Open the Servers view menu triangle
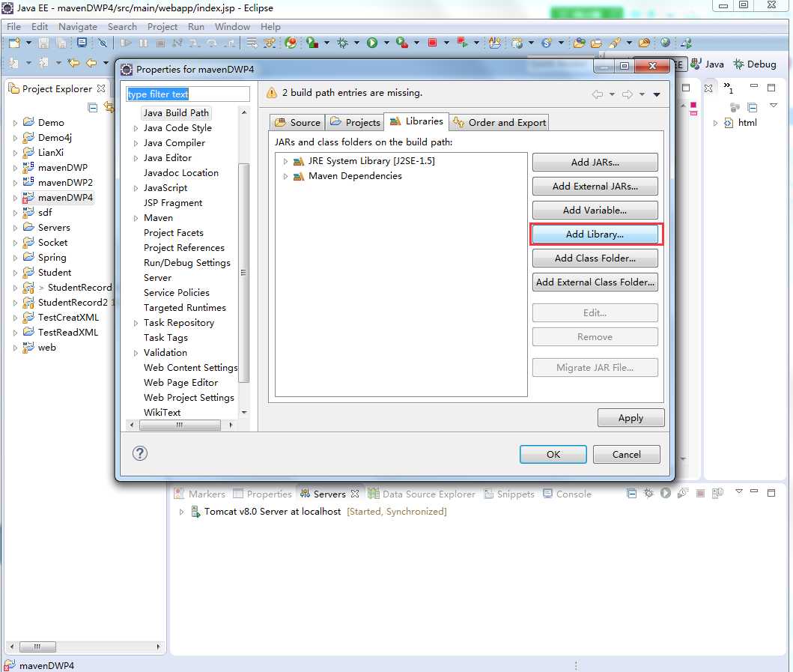Image resolution: width=793 pixels, height=672 pixels. tap(739, 491)
